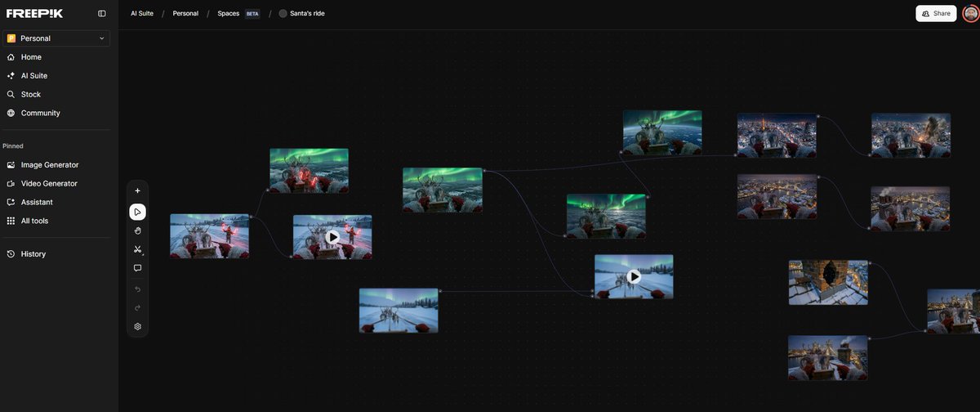Click the Personal breadcrumb

[185, 13]
